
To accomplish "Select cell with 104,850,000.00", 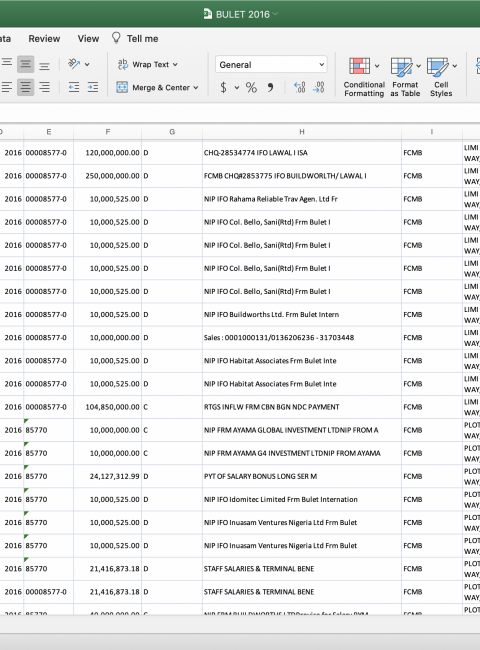I will click(x=107, y=407).
